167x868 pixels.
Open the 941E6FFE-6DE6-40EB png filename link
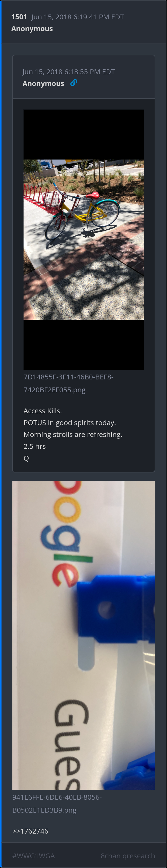(x=57, y=804)
